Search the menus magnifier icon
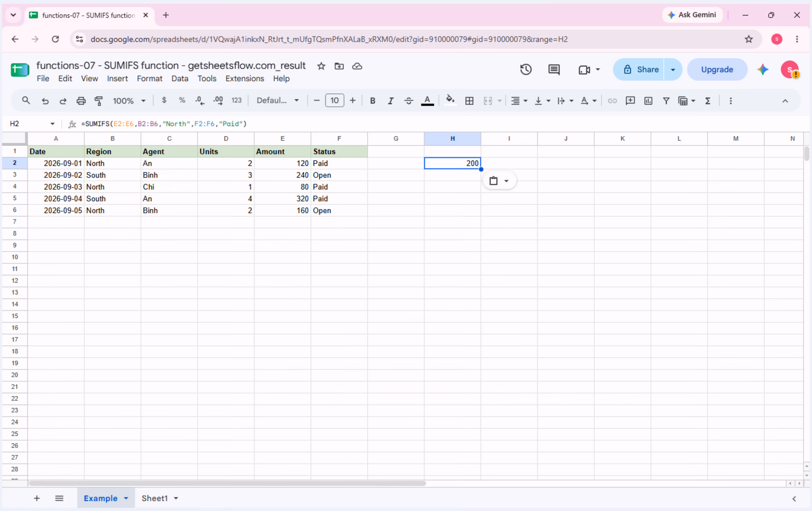Screen dimensions: 812x511 click(x=26, y=100)
